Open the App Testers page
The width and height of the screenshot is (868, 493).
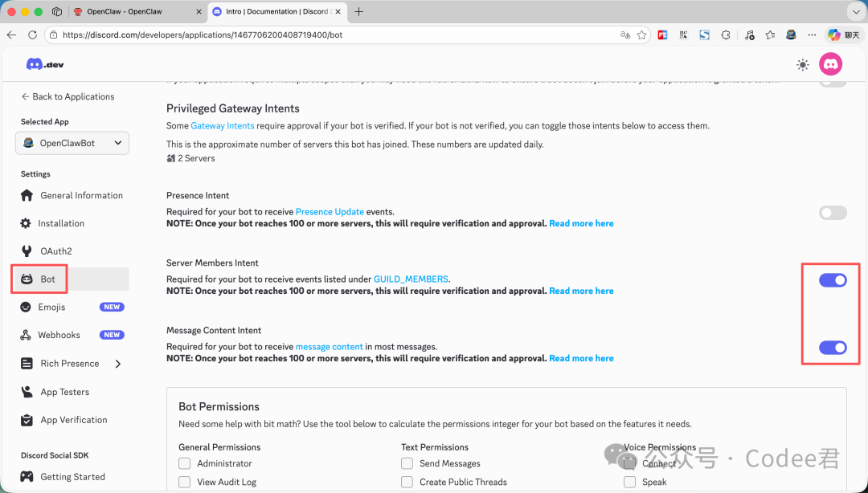click(72, 392)
